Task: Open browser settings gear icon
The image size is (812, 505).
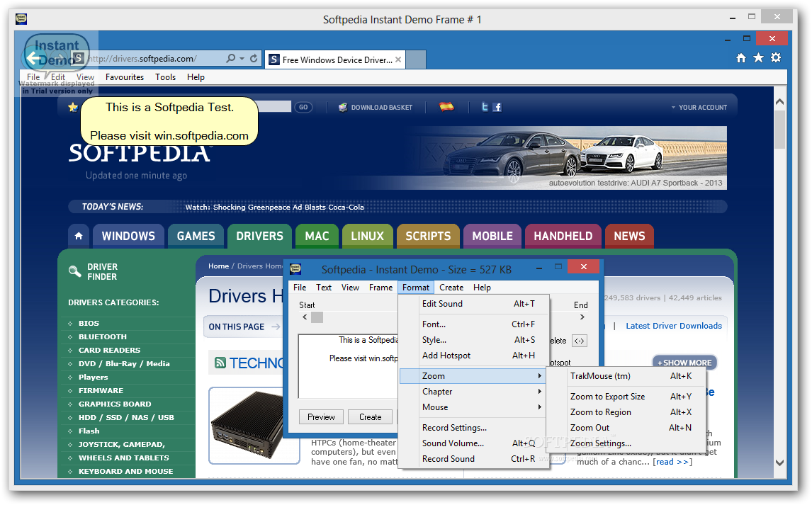Action: pyautogui.click(x=776, y=58)
